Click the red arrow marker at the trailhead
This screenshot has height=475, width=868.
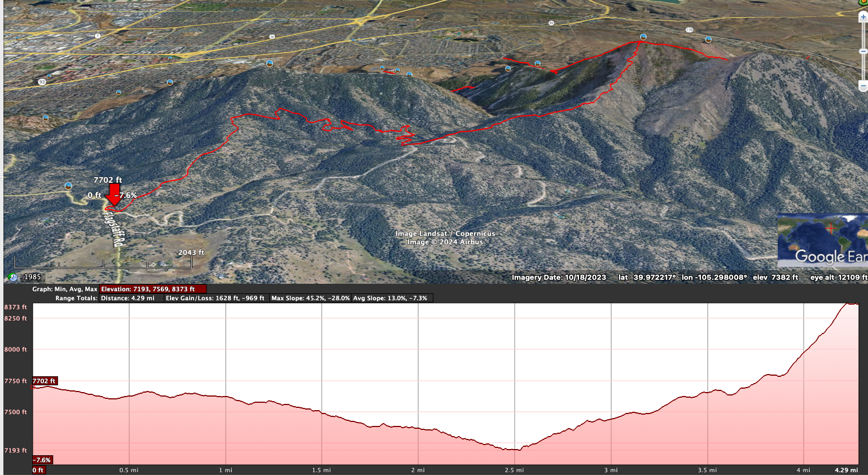click(x=114, y=195)
